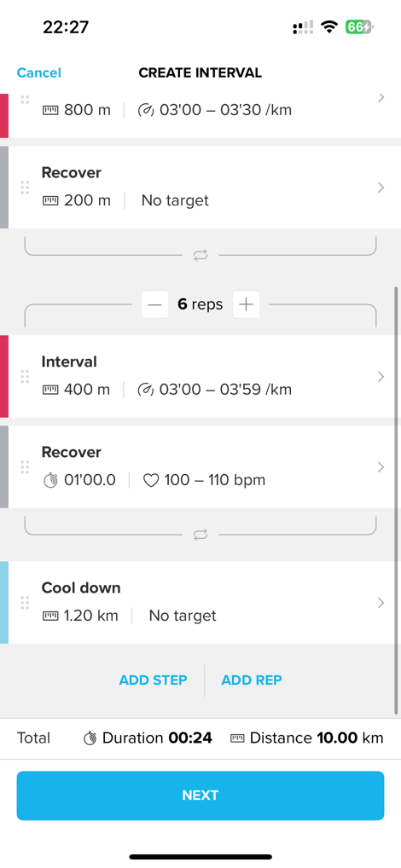Tap pace gauge icon in 400 m Interval

145,390
